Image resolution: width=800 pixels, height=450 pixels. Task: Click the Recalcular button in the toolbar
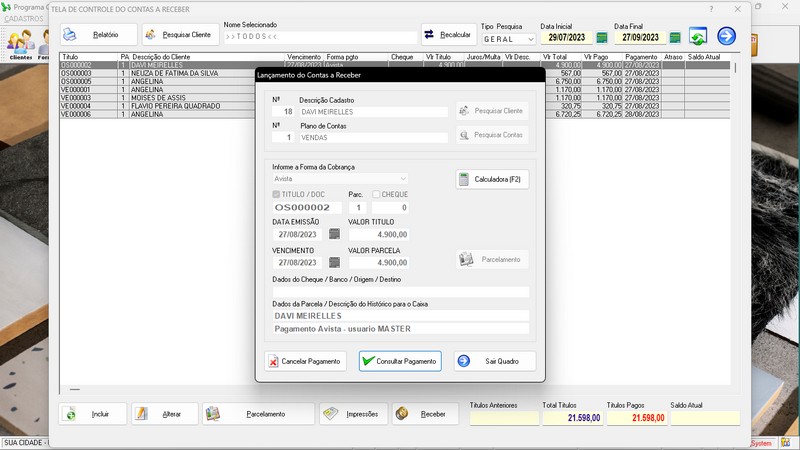(448, 35)
